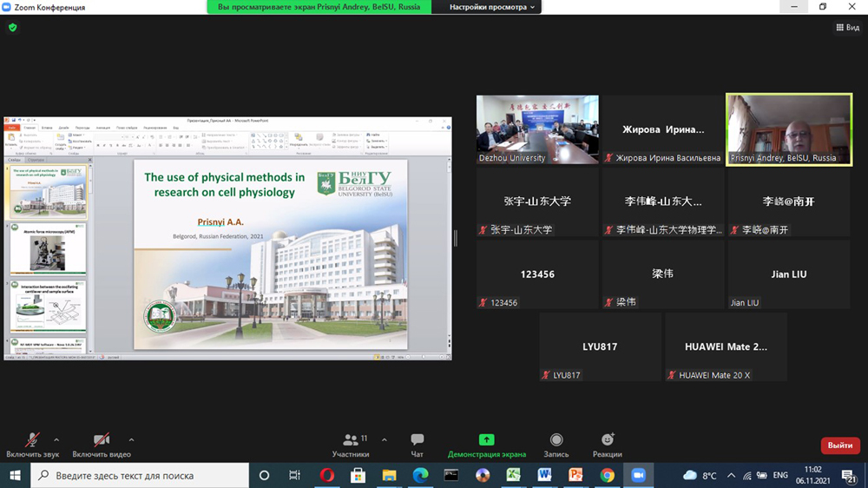This screenshot has height=488, width=868.
Task: Click the green encryption shield icon
Action: [x=12, y=28]
